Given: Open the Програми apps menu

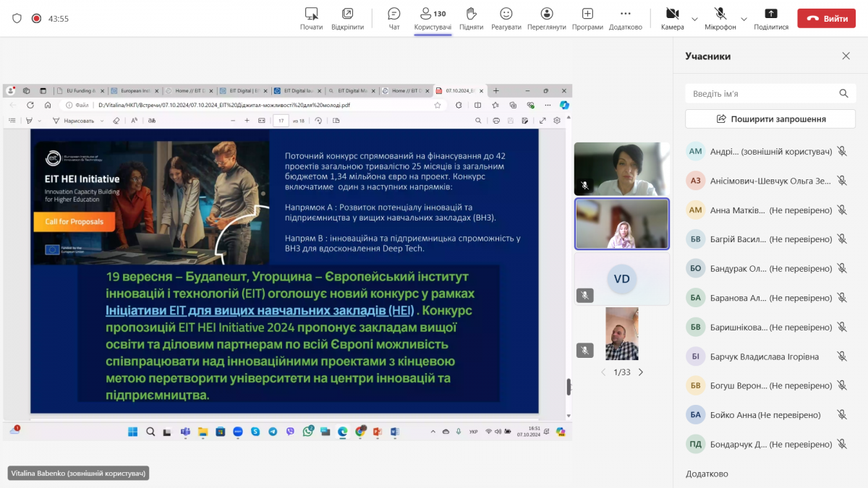Looking at the screenshot, I should [x=587, y=19].
